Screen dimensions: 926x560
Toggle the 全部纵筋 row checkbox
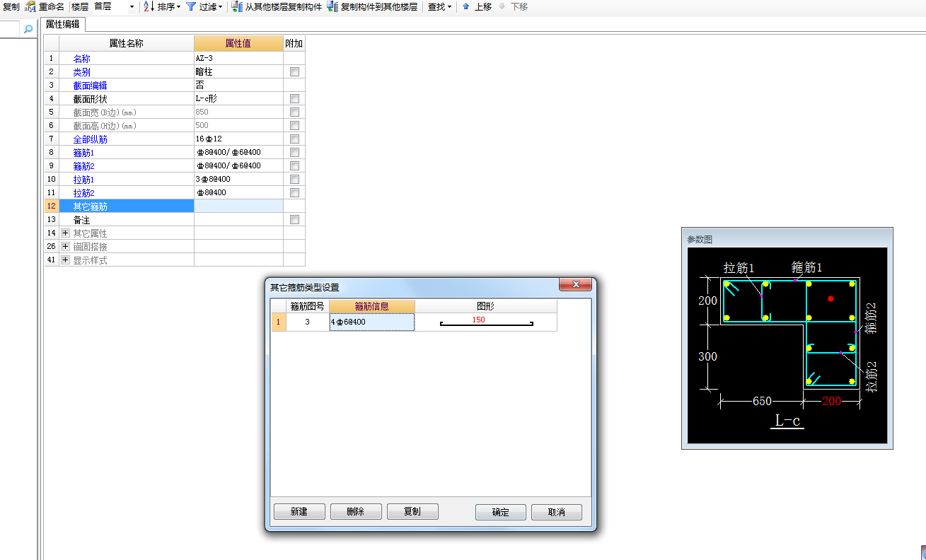(x=294, y=139)
